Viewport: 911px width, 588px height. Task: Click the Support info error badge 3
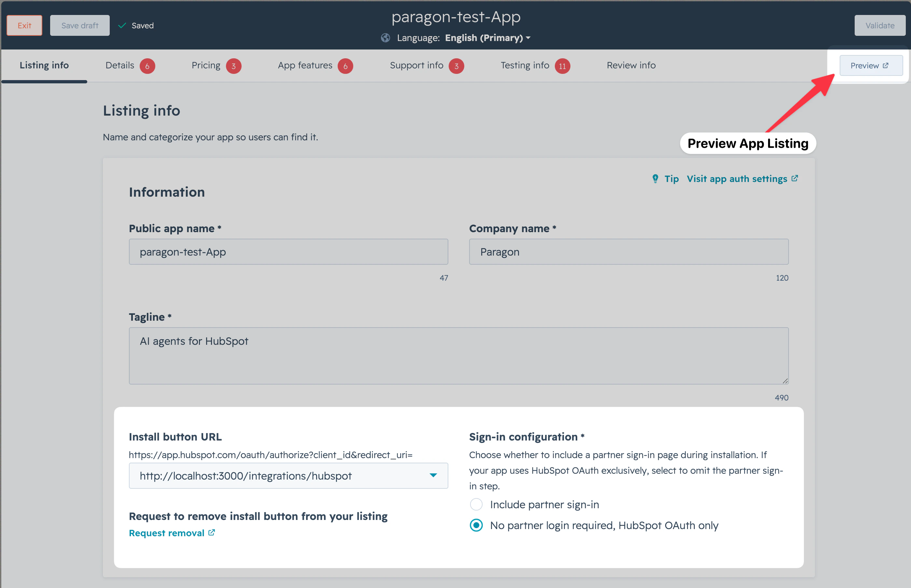457,66
